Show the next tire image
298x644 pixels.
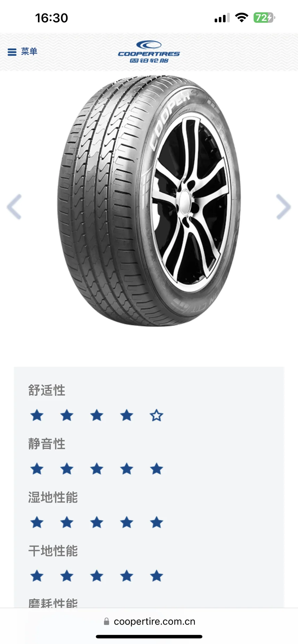click(x=283, y=207)
